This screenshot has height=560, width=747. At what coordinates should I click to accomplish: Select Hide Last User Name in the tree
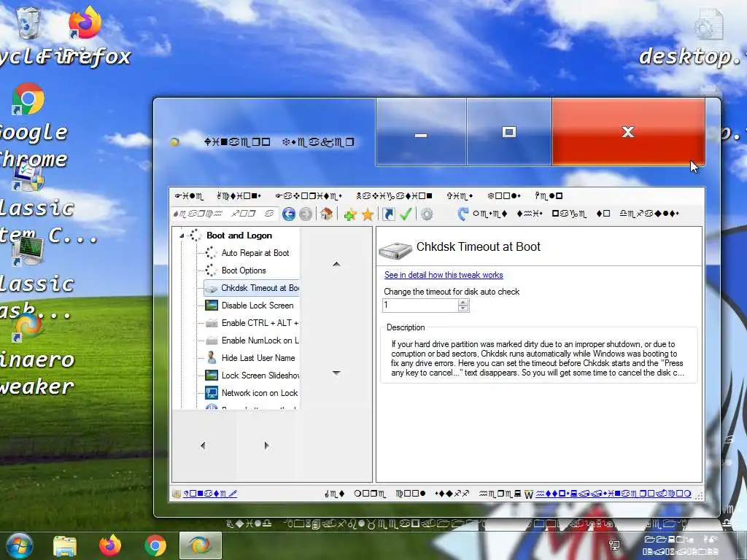[x=258, y=358]
